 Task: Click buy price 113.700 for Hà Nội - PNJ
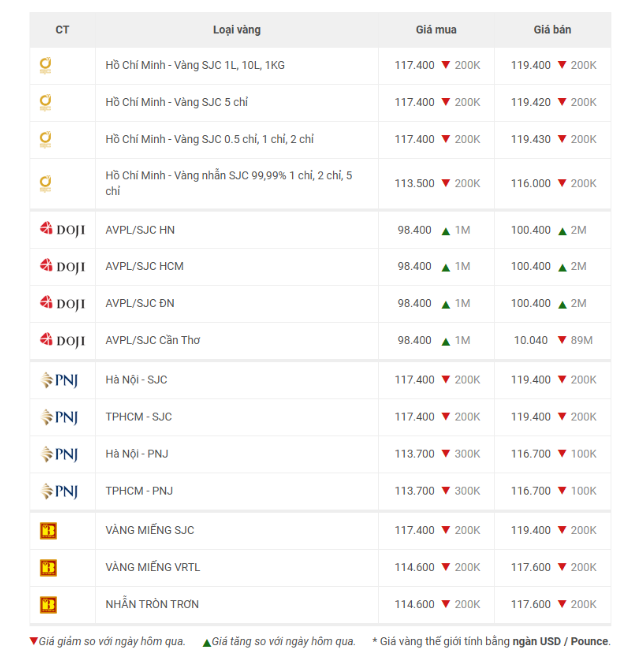414,454
